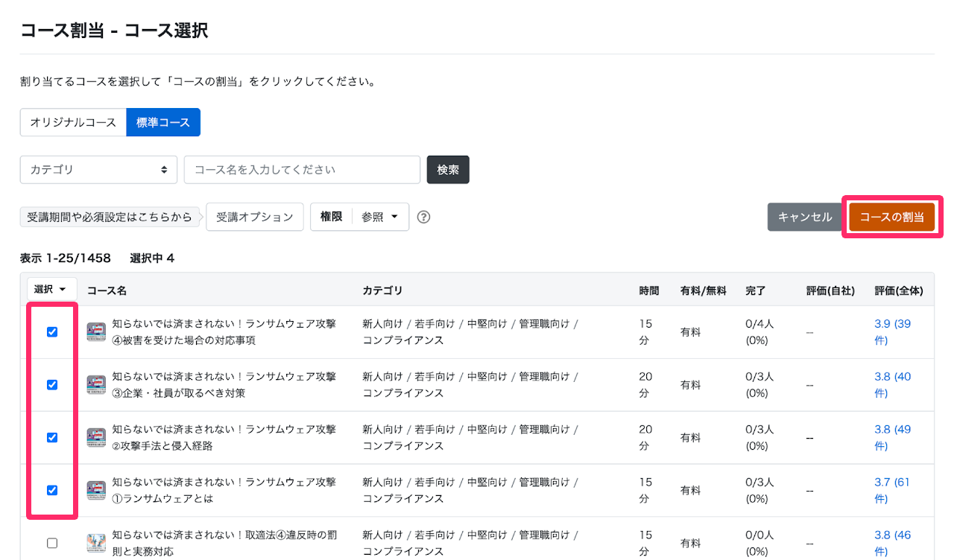Viewport: 960px width, 560px height.
Task: Open 受講オプション settings
Action: pyautogui.click(x=255, y=217)
